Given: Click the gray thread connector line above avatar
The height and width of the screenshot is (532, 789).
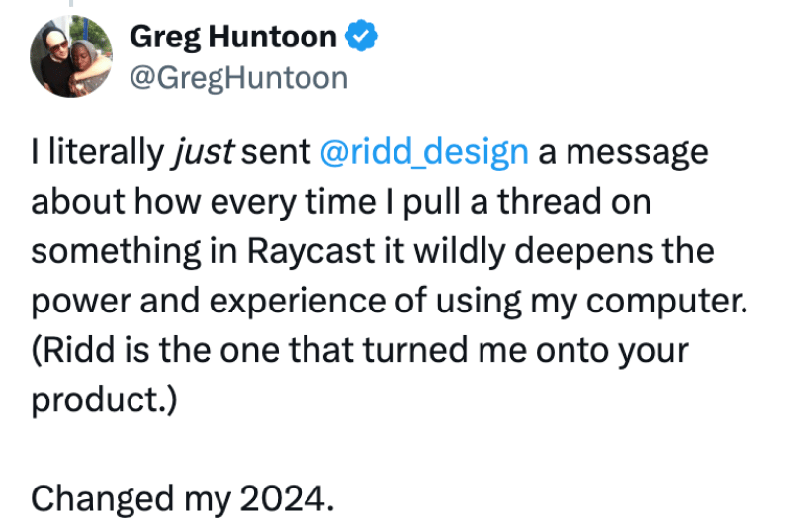Looking at the screenshot, I should (x=71, y=3).
